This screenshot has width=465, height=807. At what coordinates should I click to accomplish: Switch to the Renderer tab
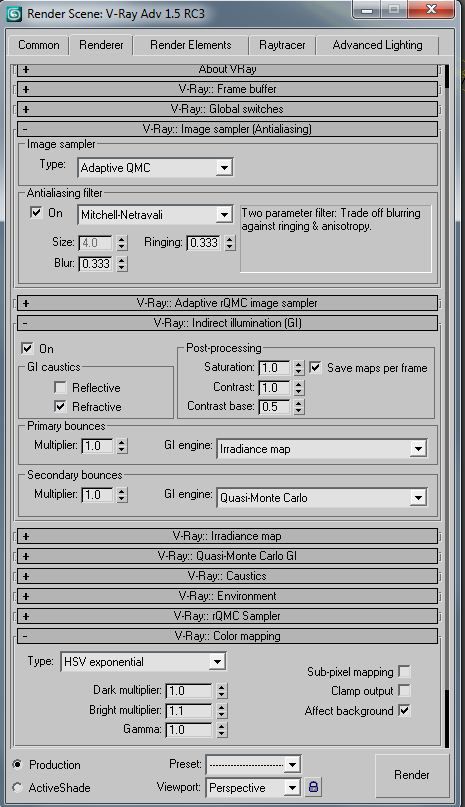point(101,45)
